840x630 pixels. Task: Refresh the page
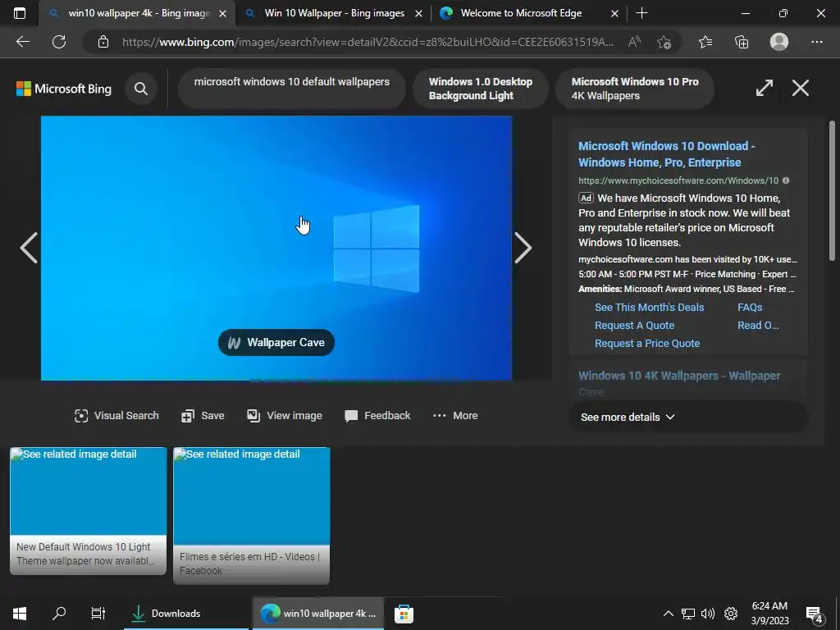coord(59,42)
